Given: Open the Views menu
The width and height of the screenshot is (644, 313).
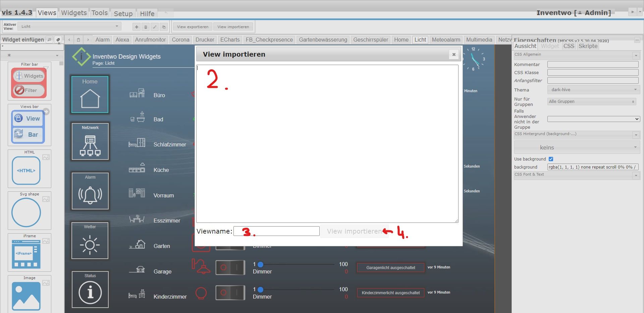Looking at the screenshot, I should click(x=47, y=13).
